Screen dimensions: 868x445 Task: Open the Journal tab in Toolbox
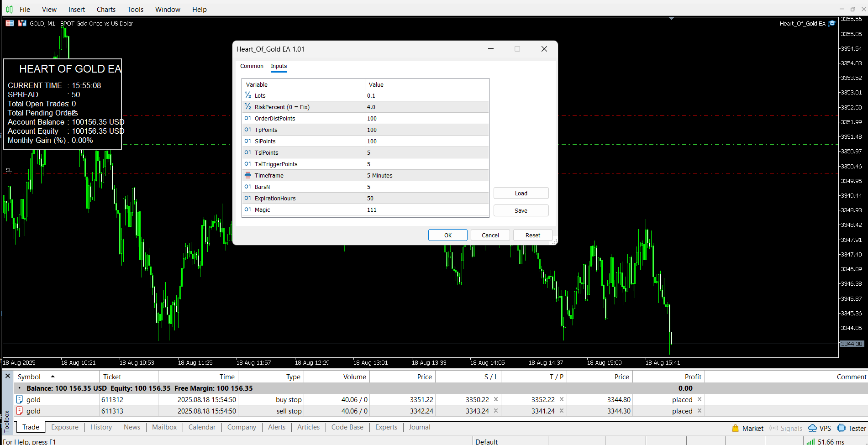420,427
